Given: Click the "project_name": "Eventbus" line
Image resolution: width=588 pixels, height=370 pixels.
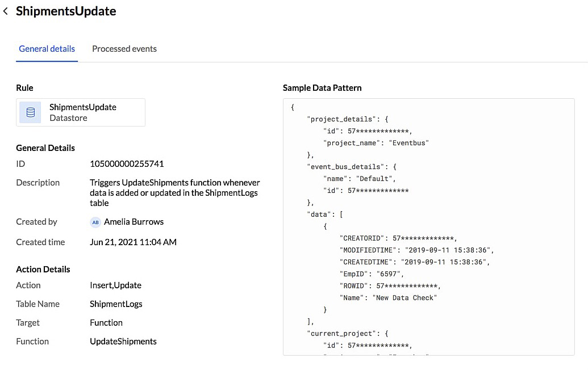Looking at the screenshot, I should click(376, 143).
